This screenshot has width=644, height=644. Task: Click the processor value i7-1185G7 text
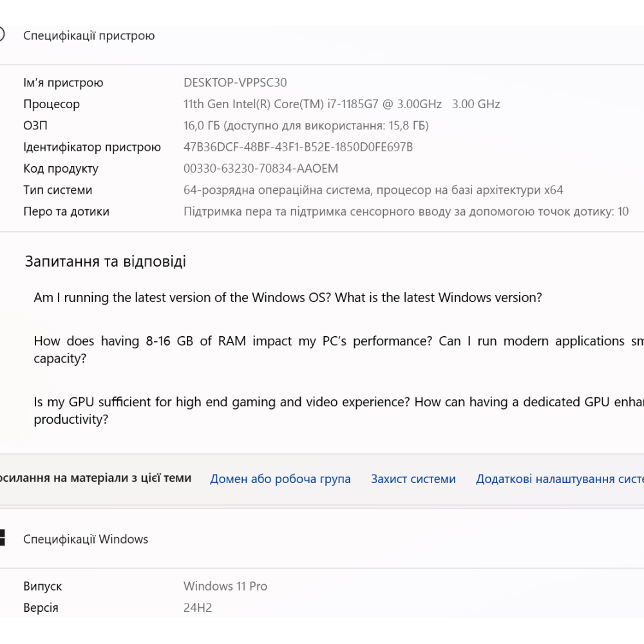point(341,104)
